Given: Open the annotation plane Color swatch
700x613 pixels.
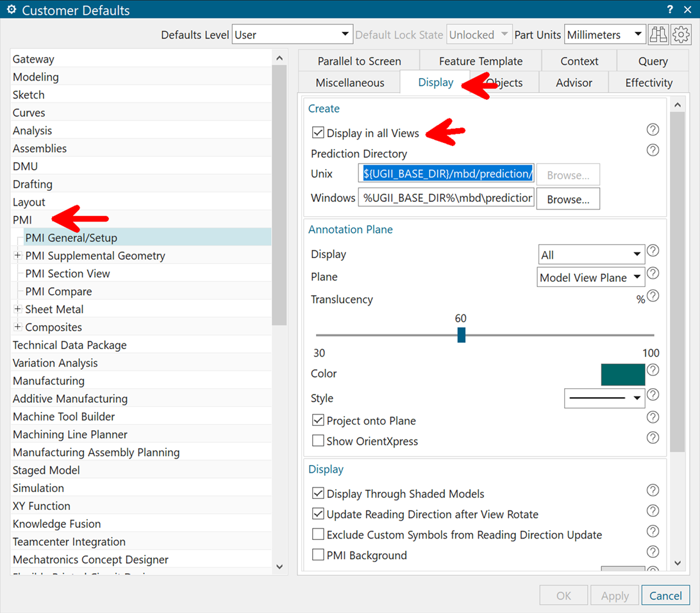Looking at the screenshot, I should pyautogui.click(x=622, y=374).
